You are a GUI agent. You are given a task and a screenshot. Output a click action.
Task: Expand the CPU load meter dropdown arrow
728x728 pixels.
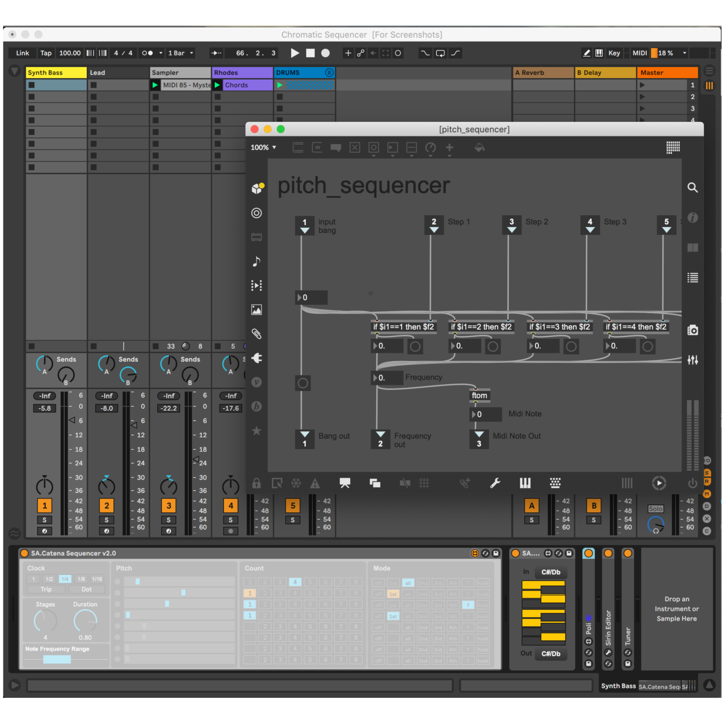(684, 53)
